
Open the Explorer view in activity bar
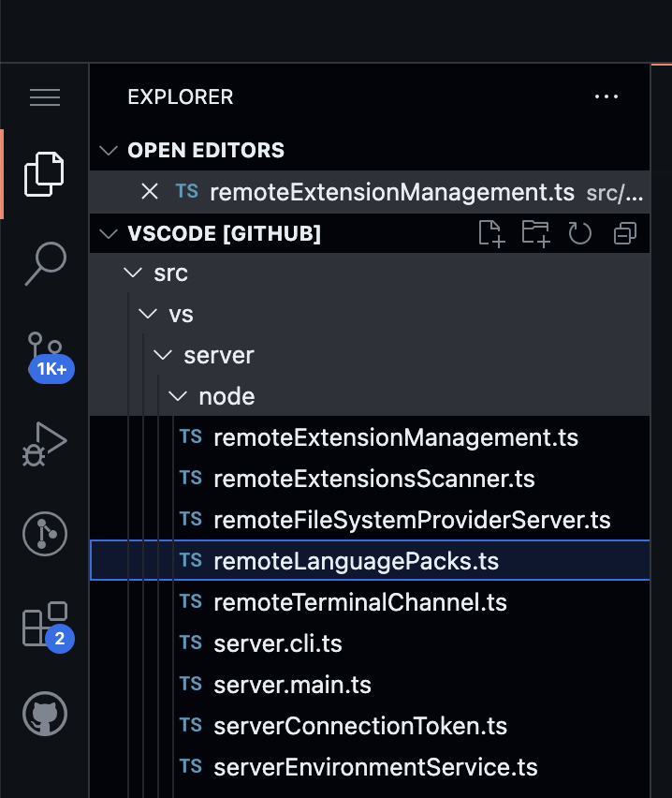[44, 174]
